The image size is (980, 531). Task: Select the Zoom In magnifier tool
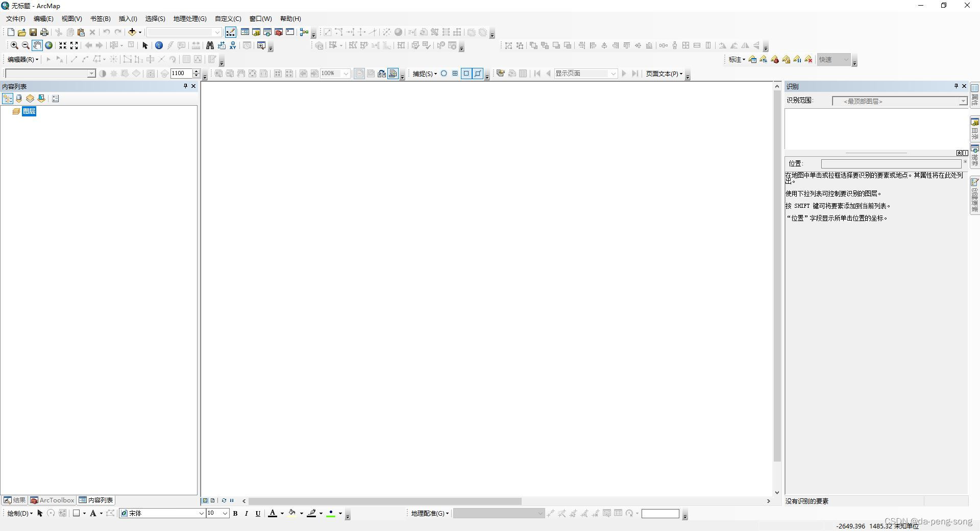pos(14,45)
